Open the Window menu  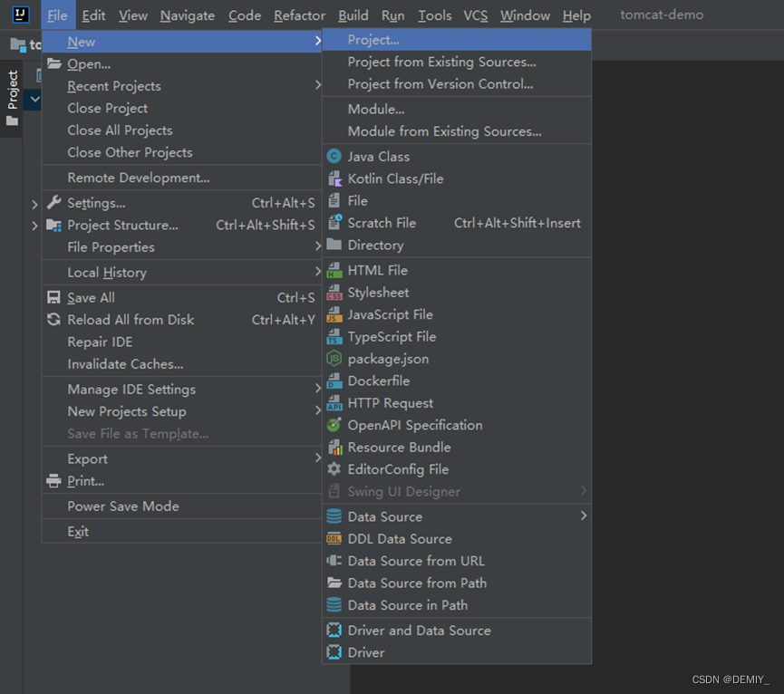click(x=525, y=15)
